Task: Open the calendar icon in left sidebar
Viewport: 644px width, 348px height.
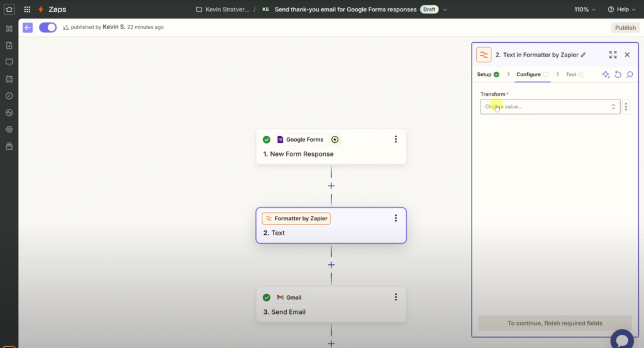Action: (x=9, y=79)
